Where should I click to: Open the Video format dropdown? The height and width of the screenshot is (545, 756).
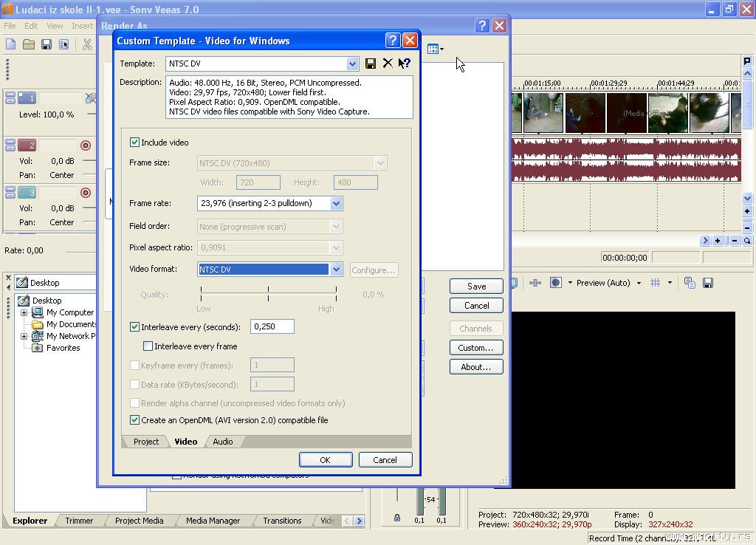coord(336,270)
